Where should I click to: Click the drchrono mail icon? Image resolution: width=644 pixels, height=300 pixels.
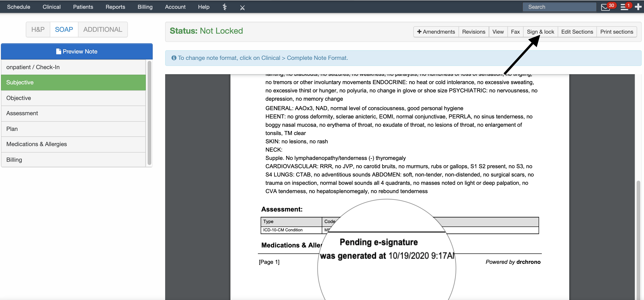(606, 6)
